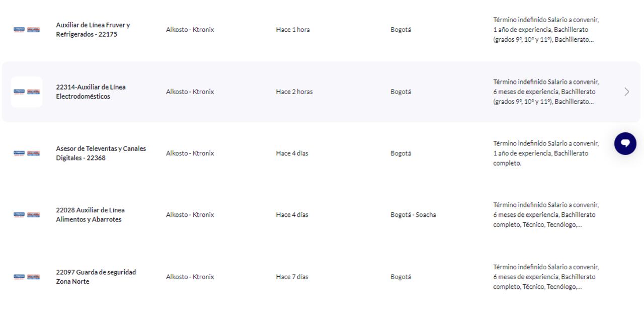The width and height of the screenshot is (644, 318).
Task: Click the arrow on the Electrodomésticos row
Action: 626,92
